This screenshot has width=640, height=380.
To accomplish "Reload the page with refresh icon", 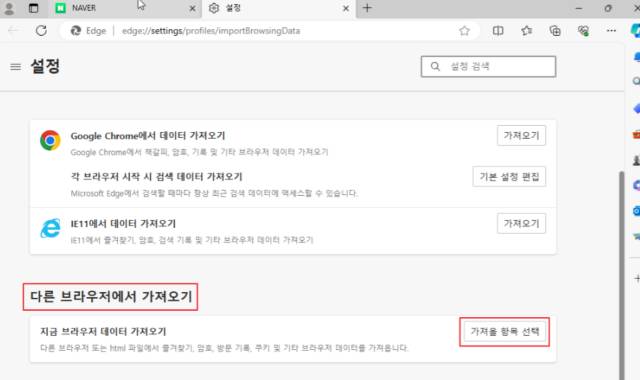I will [41, 31].
